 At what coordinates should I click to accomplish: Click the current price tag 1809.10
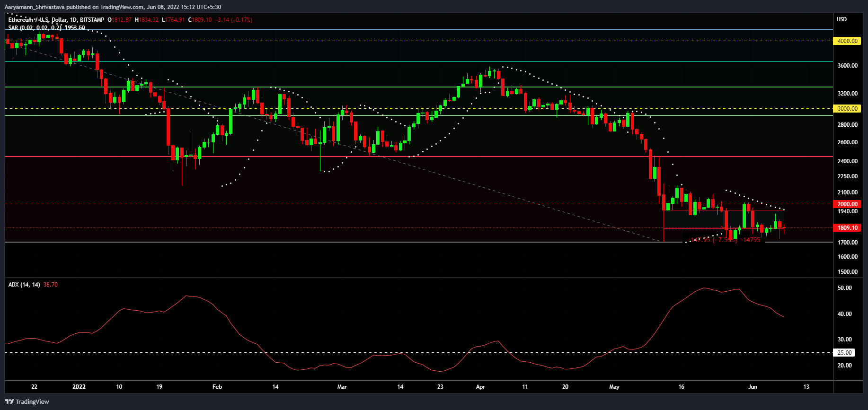(x=847, y=228)
